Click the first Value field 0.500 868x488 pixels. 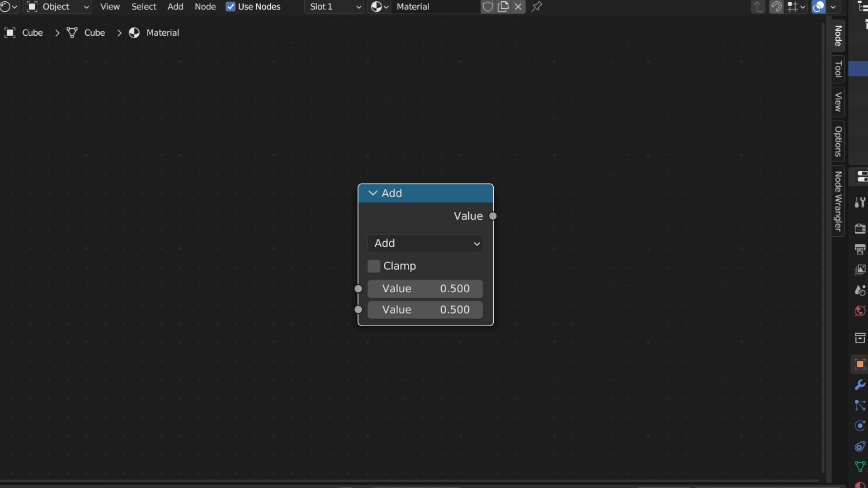tap(425, 289)
